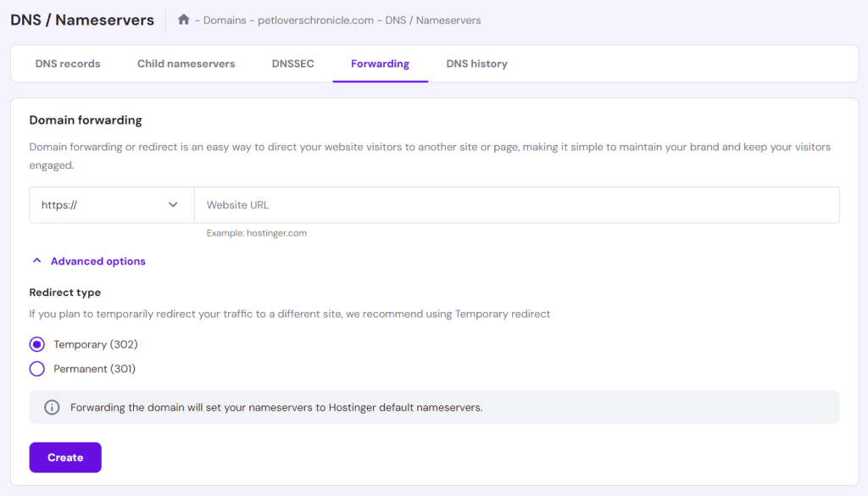The width and height of the screenshot is (868, 496).
Task: View the DNS history tab
Action: point(476,64)
